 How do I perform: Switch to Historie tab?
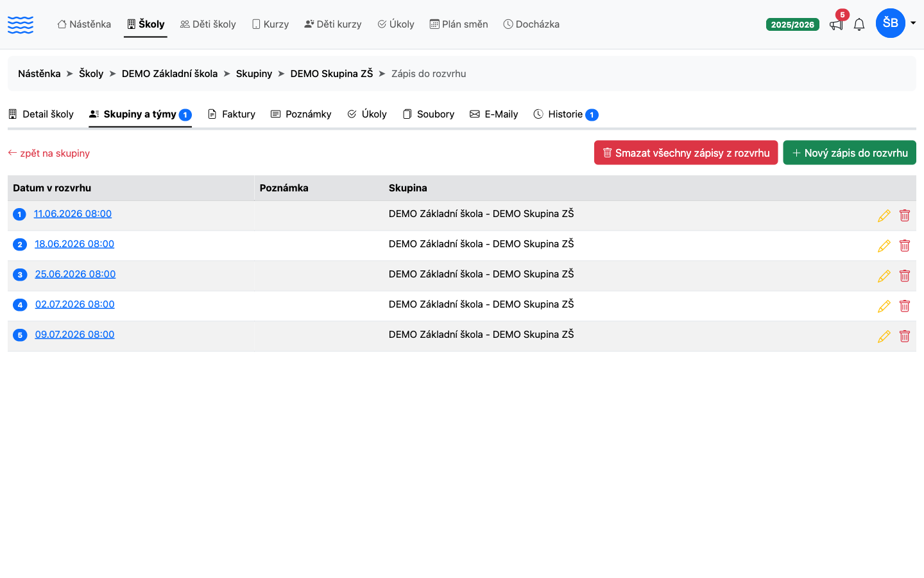tap(566, 114)
